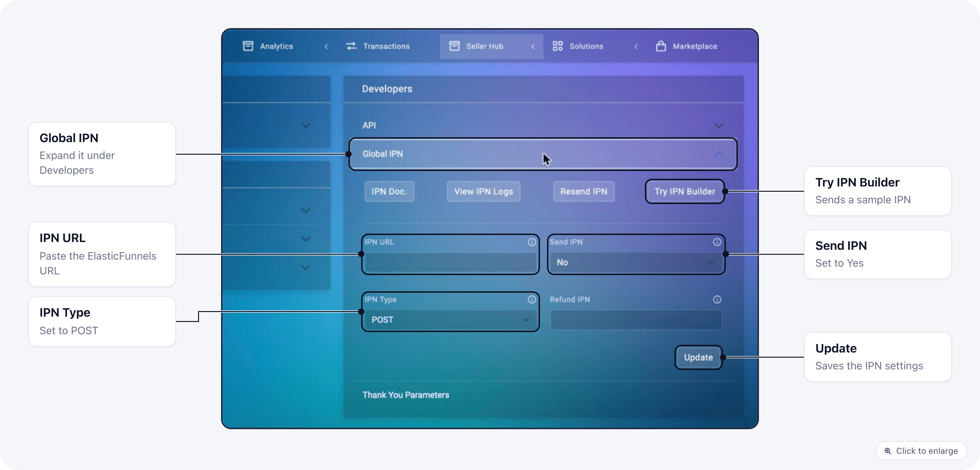The height and width of the screenshot is (470, 980).
Task: Collapse arrow next to Solutions
Action: tap(636, 46)
